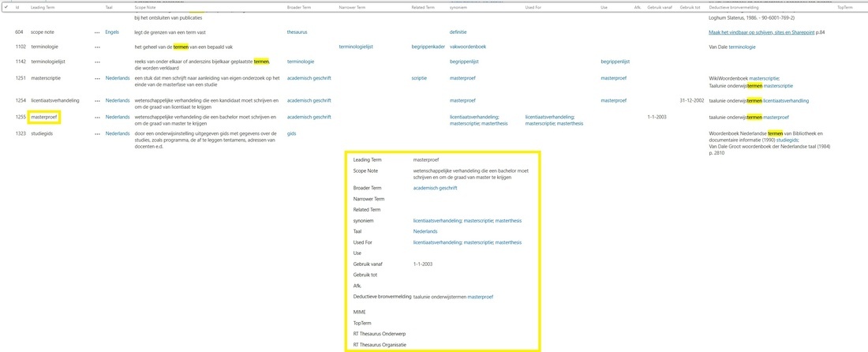The width and height of the screenshot is (868, 352).
Task: Open masterthesis in detail panel's synoniem field
Action: 508,221
